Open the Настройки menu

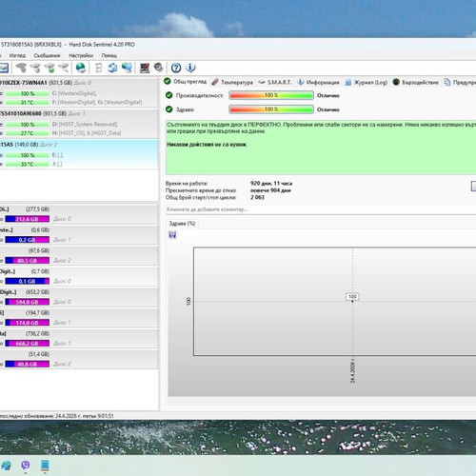81,55
